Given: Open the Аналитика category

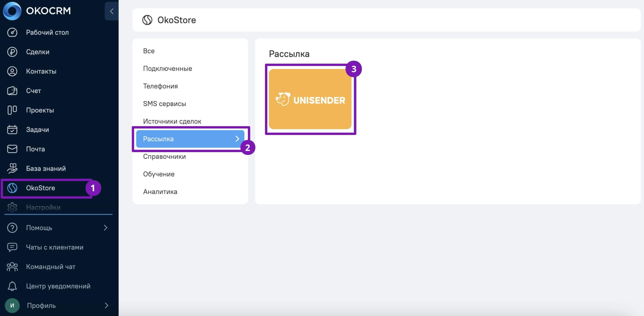Looking at the screenshot, I should (160, 192).
